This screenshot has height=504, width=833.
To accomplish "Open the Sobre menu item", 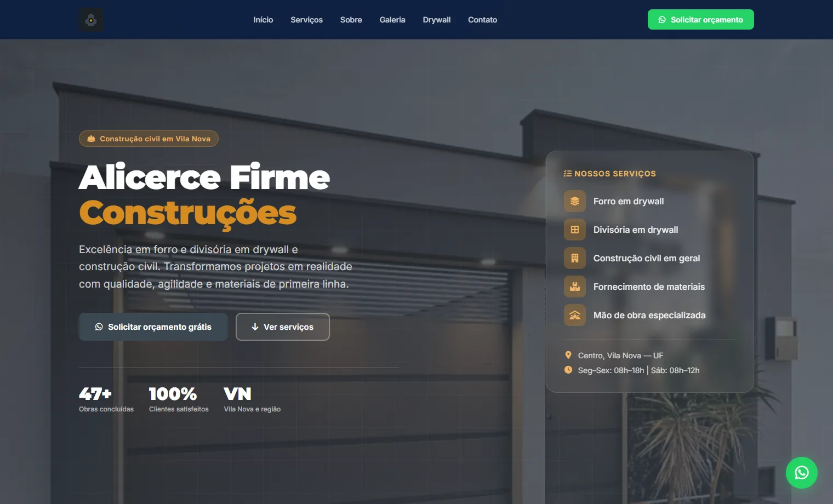I will pos(351,20).
